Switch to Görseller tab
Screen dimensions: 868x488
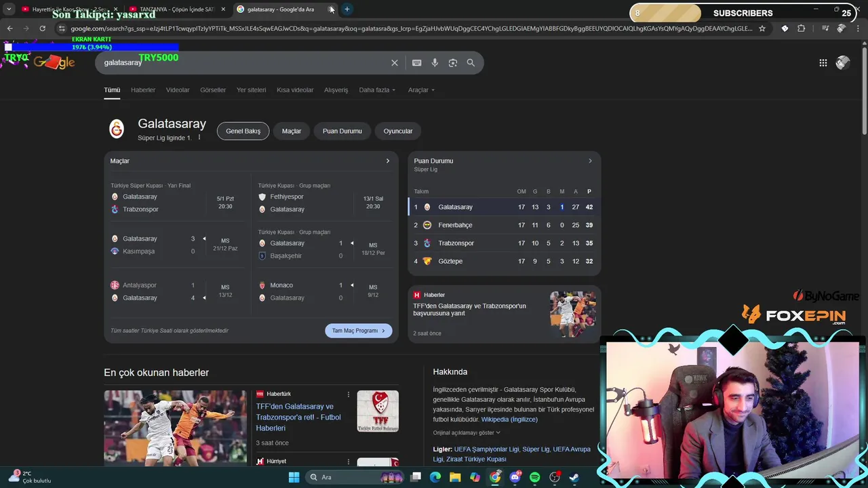point(213,90)
